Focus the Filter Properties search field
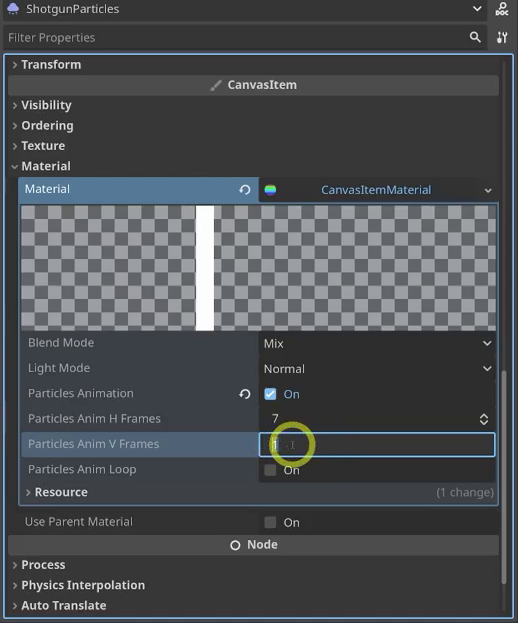This screenshot has width=518, height=623. tap(245, 37)
